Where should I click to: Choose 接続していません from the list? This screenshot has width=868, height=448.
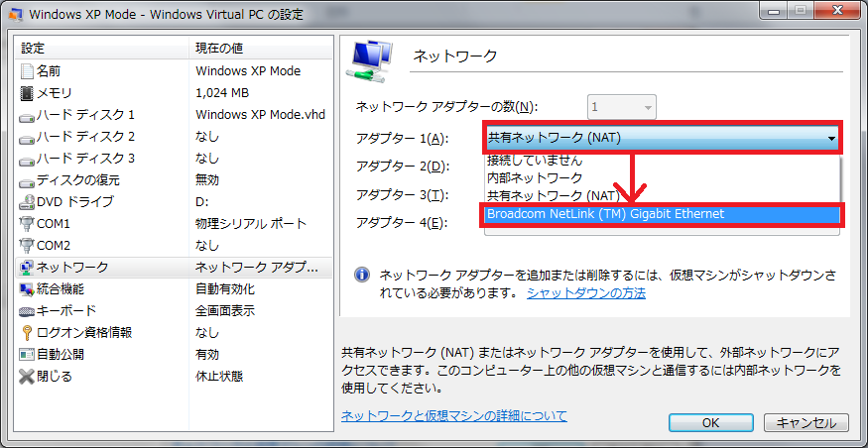[535, 161]
